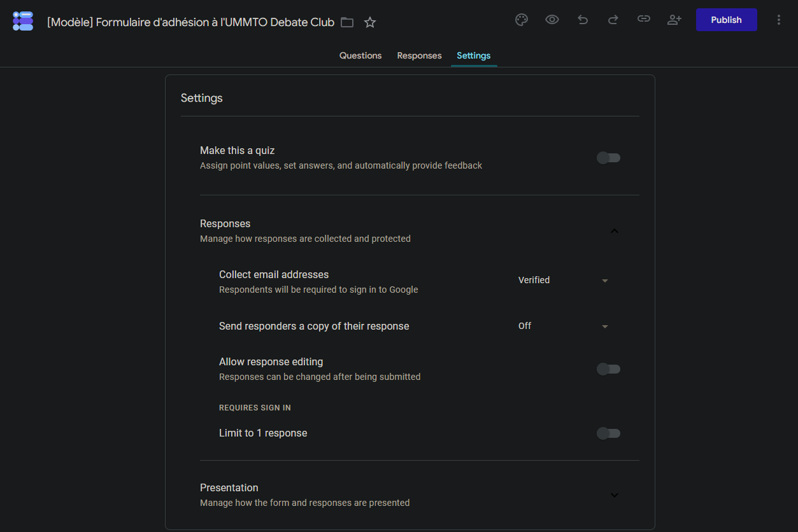
Task: Turn on Allow response editing
Action: point(608,369)
